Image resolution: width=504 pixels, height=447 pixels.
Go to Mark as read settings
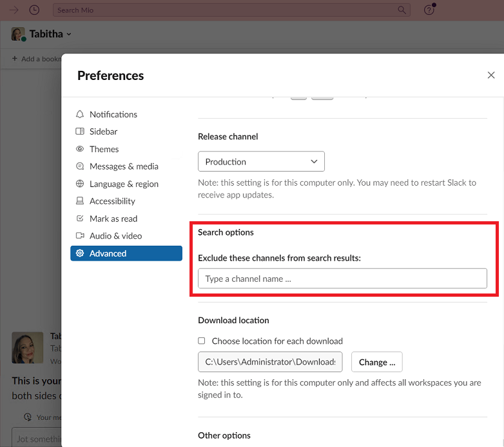[113, 219]
